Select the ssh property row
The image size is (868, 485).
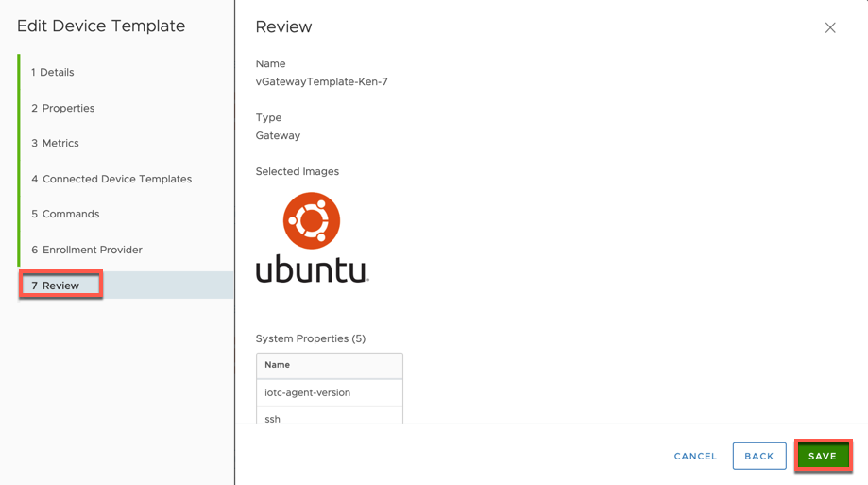[x=330, y=416]
